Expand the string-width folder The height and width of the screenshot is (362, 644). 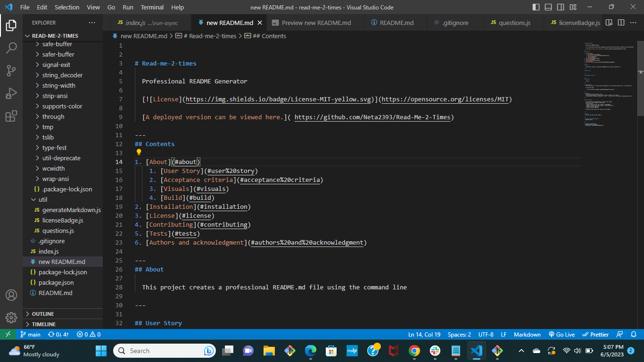(63, 85)
